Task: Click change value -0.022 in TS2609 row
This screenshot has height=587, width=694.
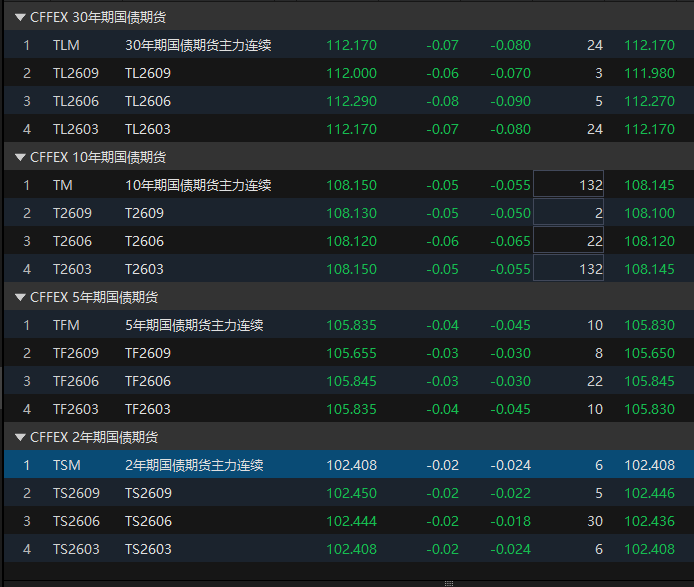Action: (x=510, y=493)
